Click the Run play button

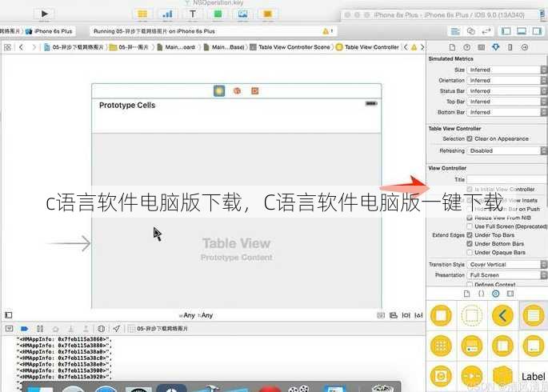coord(44,14)
